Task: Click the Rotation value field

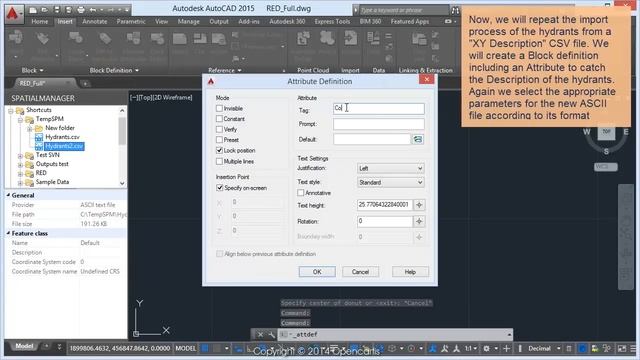Action: pyautogui.click(x=385, y=221)
